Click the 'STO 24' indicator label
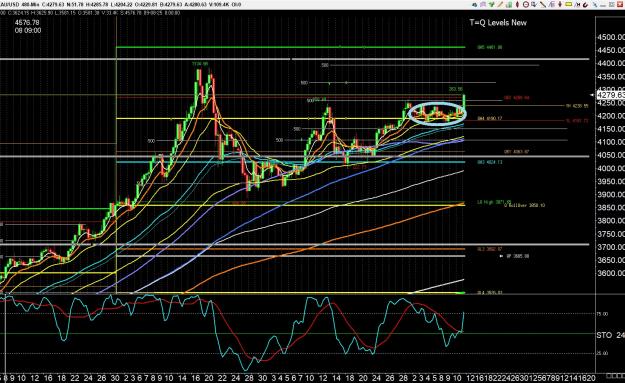Image resolution: width=625 pixels, height=383 pixels. pos(610,335)
